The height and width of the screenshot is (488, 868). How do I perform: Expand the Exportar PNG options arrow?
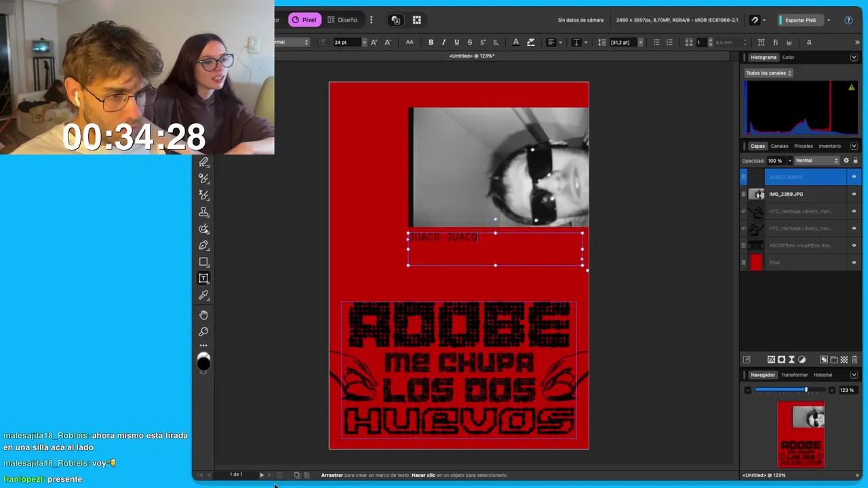[x=828, y=20]
